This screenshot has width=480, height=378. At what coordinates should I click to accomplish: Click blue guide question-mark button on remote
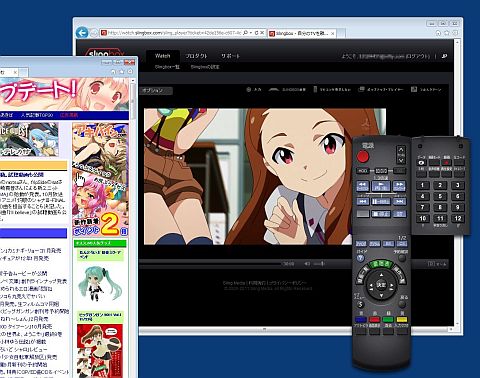point(360,258)
